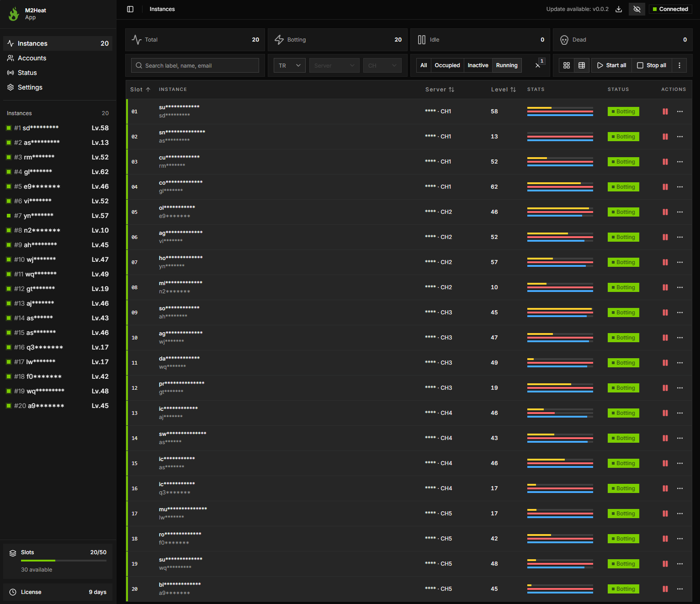Viewport: 700px width, 604px height.
Task: Pause instance in slot 05
Action: [665, 212]
